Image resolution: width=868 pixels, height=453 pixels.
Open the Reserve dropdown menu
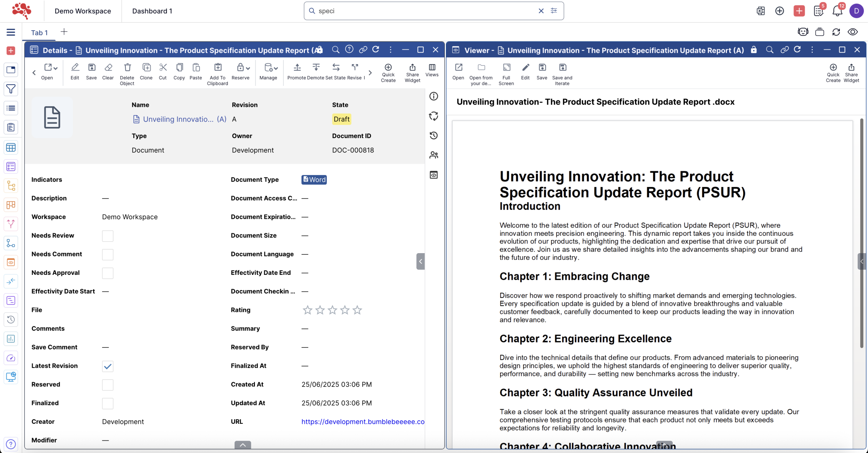(x=248, y=68)
